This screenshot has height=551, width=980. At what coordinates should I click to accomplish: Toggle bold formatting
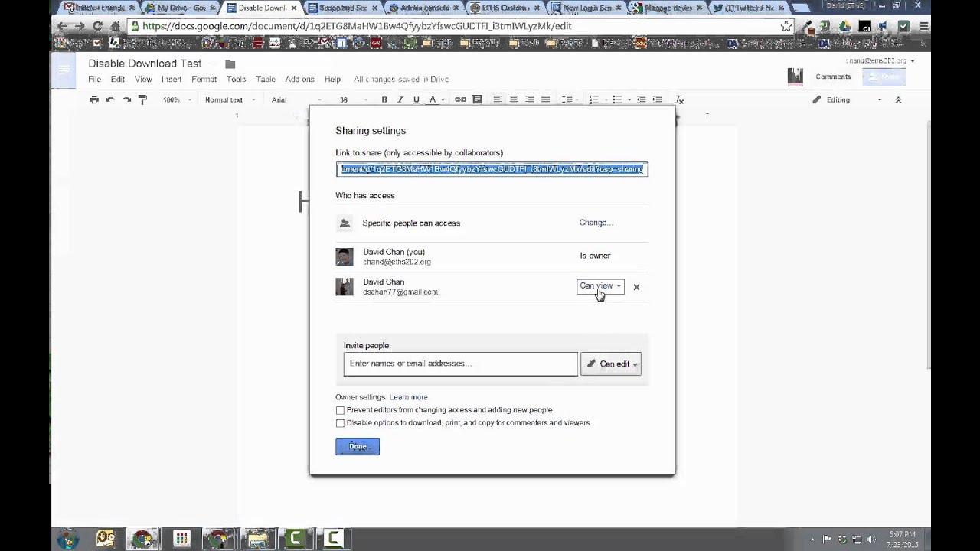[x=384, y=99]
